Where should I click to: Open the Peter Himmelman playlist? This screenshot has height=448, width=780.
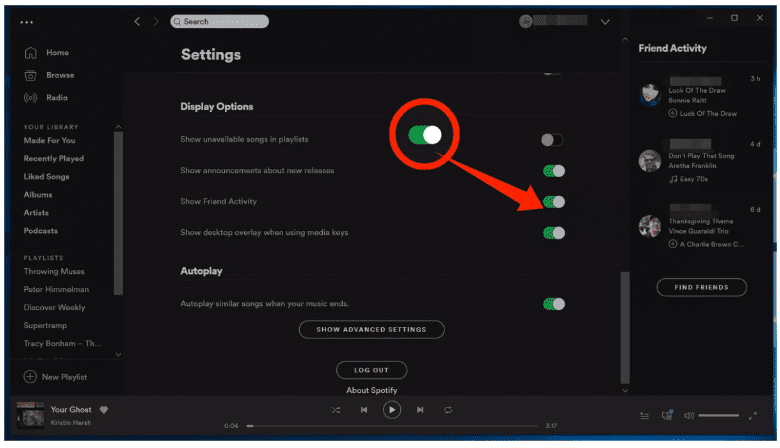[x=56, y=289]
